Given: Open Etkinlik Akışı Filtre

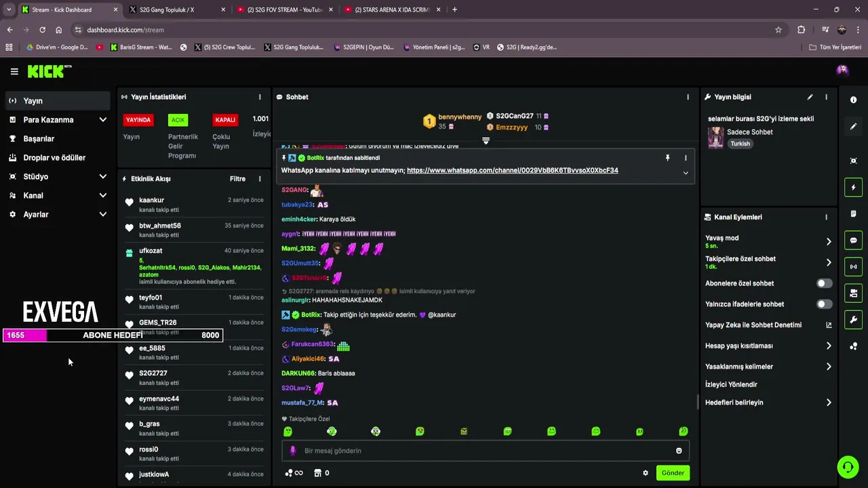Looking at the screenshot, I should coord(237,179).
